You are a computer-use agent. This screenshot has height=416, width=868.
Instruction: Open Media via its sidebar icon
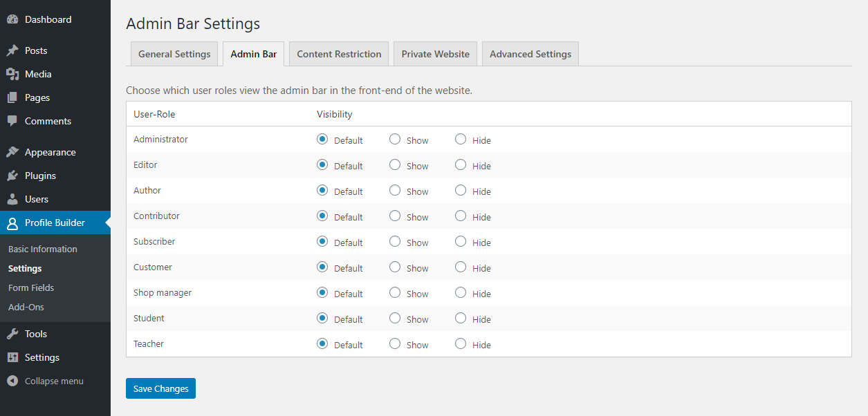(12, 74)
